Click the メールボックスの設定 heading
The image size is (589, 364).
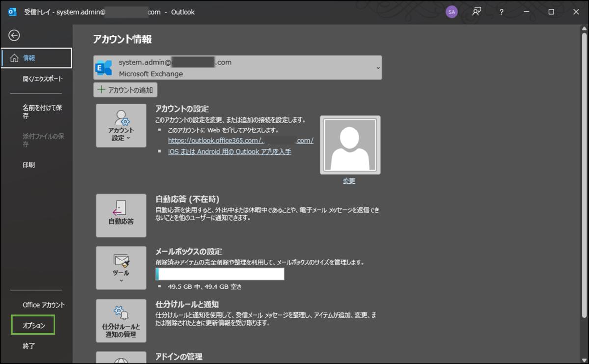[x=188, y=252]
